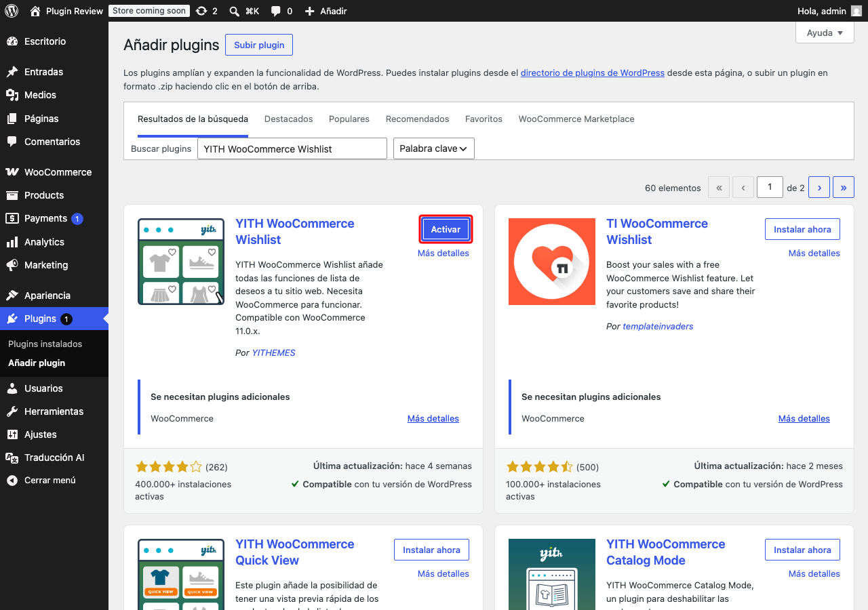
Task: Switch to the Favoritos tab
Action: (484, 119)
